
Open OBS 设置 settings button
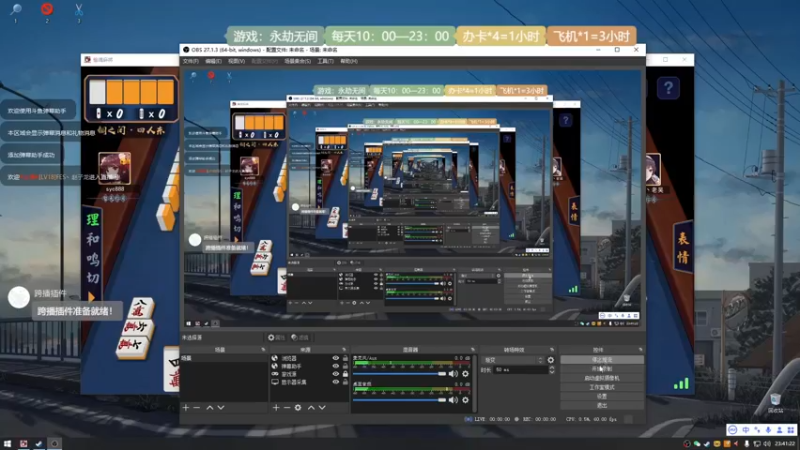(x=602, y=396)
